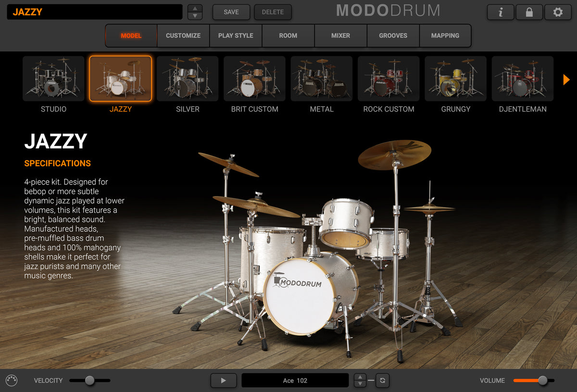
Task: Switch to the Model tab
Action: click(x=131, y=36)
